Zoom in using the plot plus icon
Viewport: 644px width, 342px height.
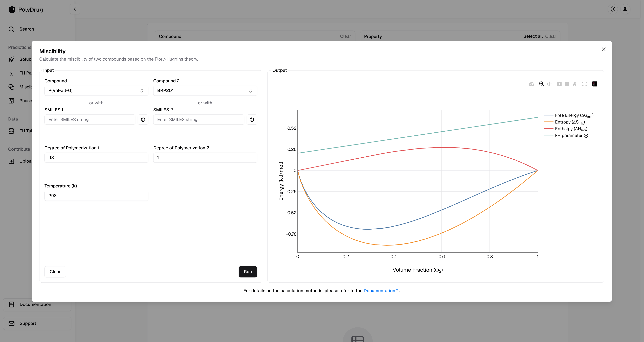pos(559,84)
